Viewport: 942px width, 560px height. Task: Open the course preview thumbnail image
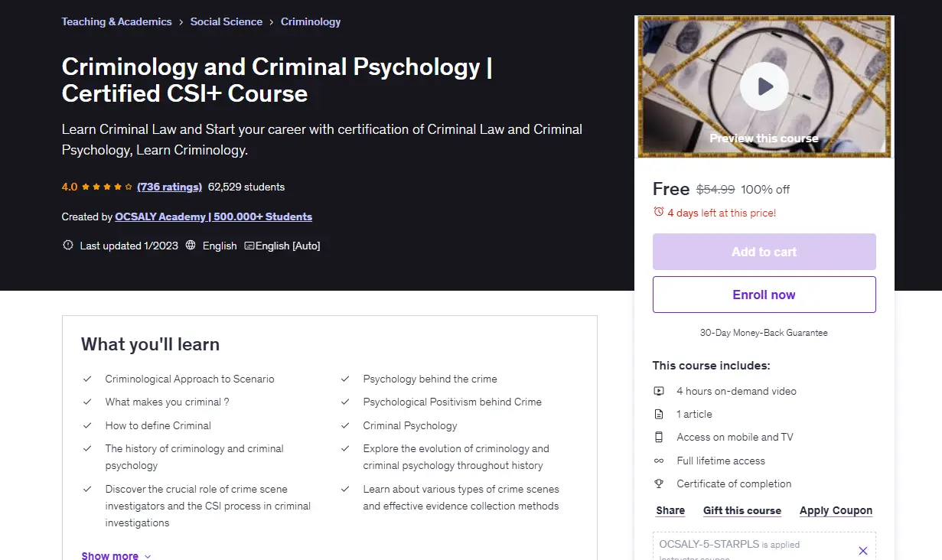(x=764, y=86)
